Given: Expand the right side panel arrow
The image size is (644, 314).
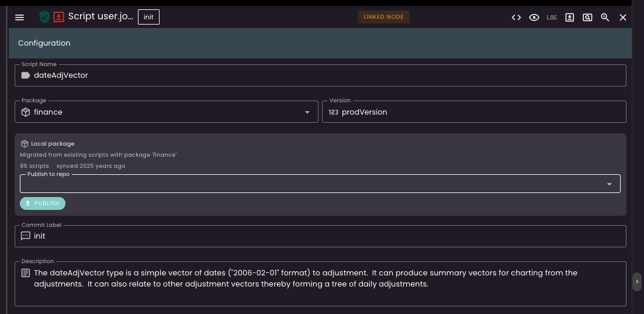Looking at the screenshot, I should click(637, 282).
